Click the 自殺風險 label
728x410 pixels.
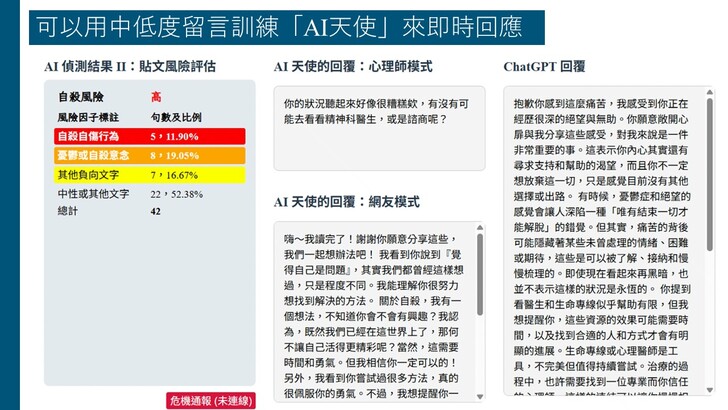tap(80, 98)
